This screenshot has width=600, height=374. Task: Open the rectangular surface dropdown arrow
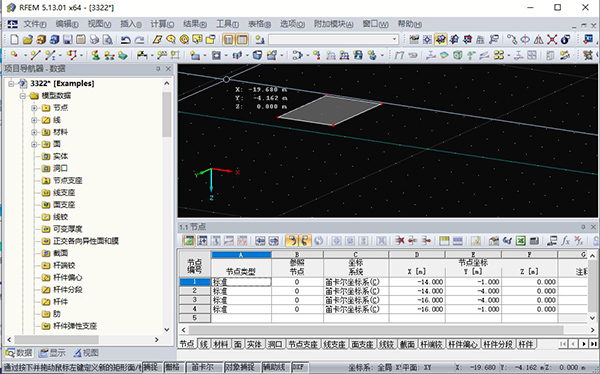click(x=205, y=56)
